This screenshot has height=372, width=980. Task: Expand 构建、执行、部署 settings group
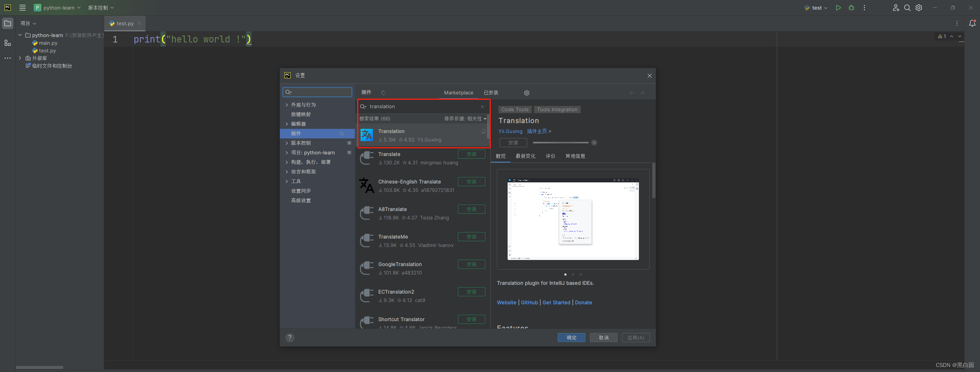287,162
